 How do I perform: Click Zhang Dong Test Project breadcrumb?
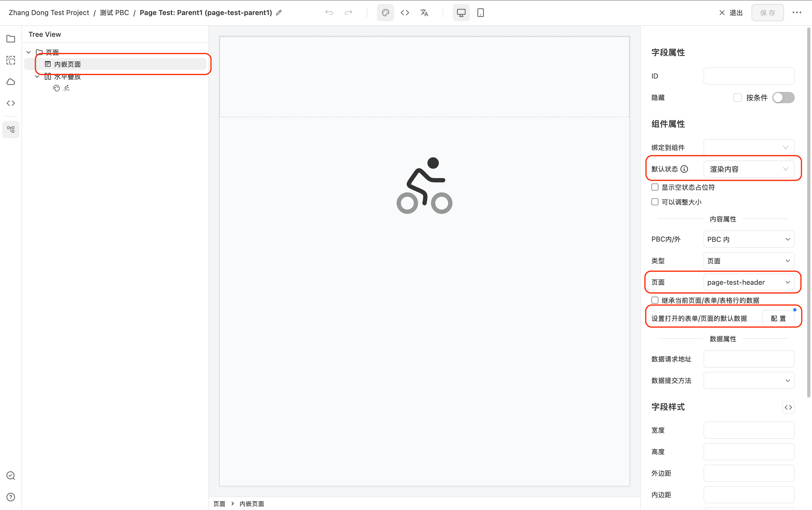point(49,13)
